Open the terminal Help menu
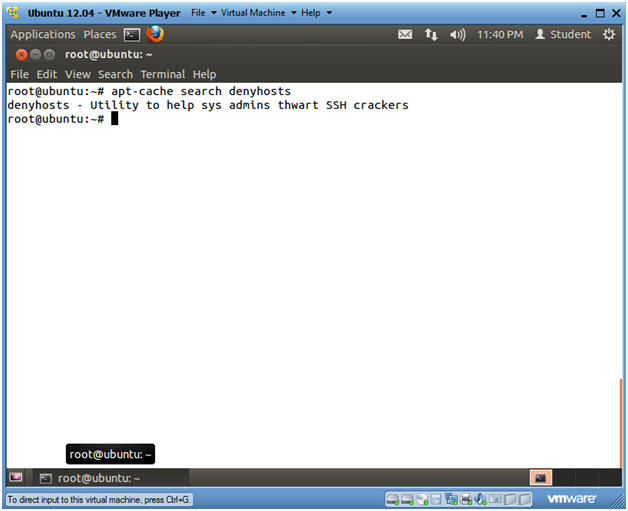 pos(204,74)
